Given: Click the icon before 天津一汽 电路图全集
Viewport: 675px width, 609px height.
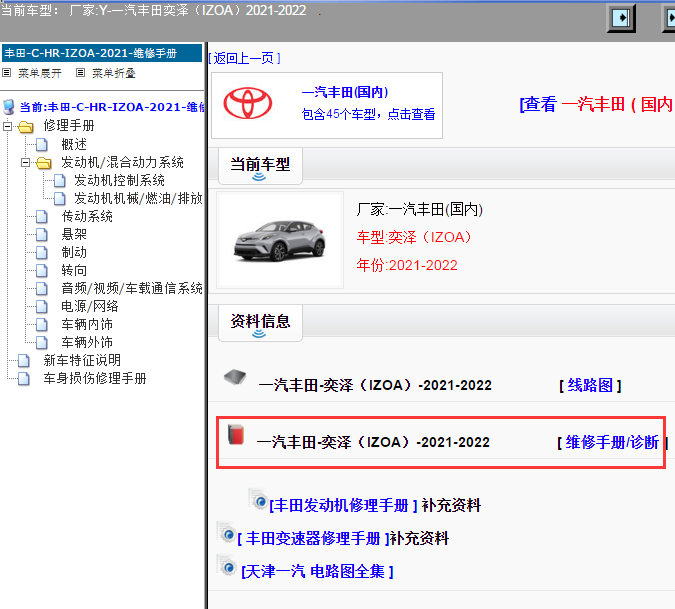Looking at the screenshot, I should pos(226,566).
